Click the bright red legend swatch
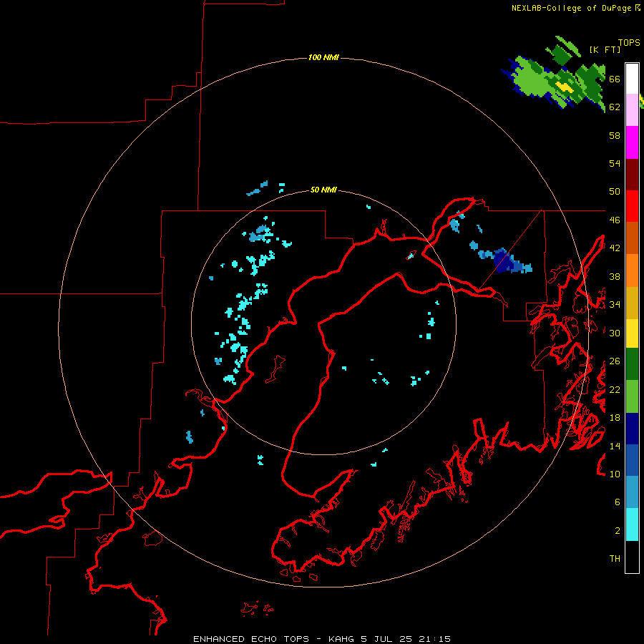644x644 pixels. pos(632,206)
